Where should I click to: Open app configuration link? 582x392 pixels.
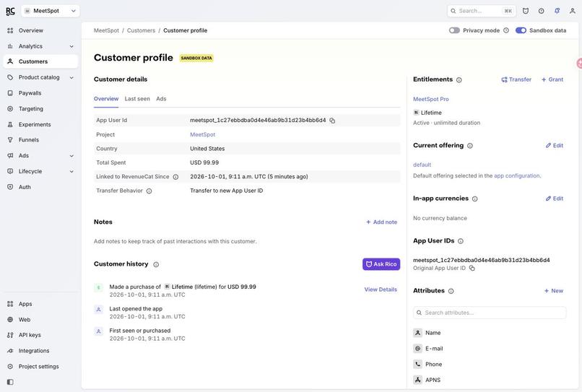517,175
